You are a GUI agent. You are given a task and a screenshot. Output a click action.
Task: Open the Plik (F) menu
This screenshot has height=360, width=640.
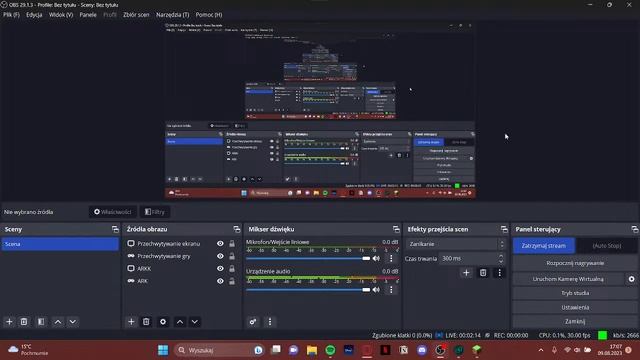[x=11, y=15]
